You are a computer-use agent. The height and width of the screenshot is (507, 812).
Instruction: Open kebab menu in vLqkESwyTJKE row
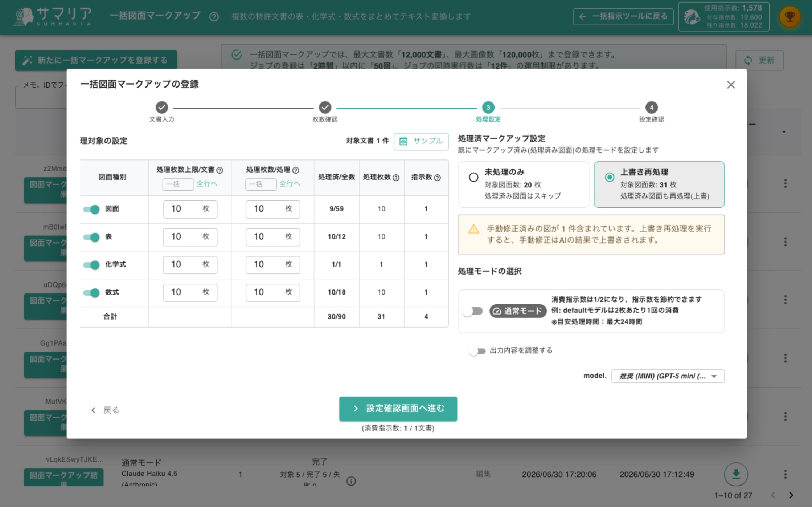coord(785,474)
